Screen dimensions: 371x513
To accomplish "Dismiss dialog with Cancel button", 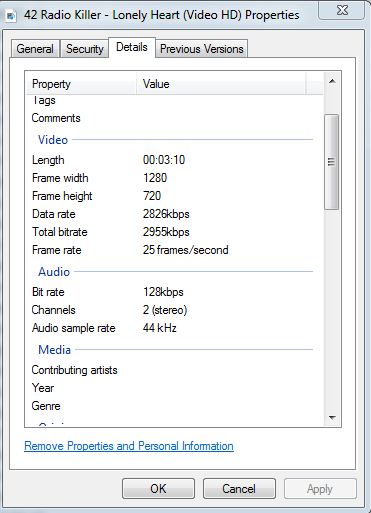I will (239, 489).
